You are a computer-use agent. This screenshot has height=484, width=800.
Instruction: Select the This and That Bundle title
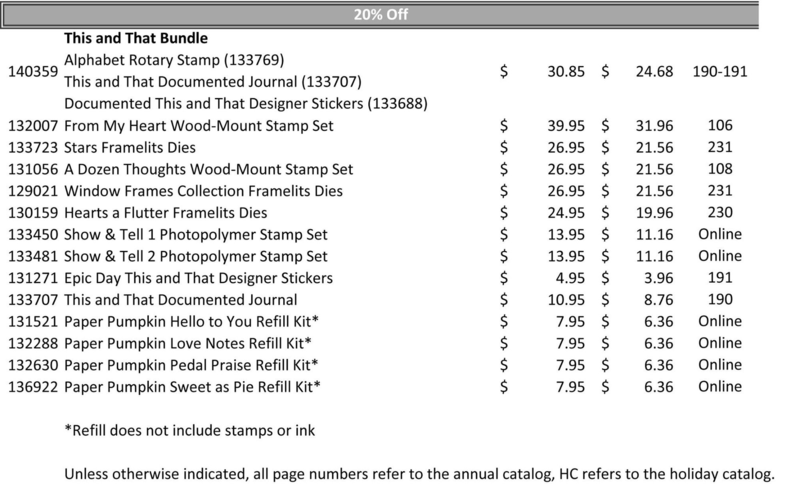(x=135, y=40)
